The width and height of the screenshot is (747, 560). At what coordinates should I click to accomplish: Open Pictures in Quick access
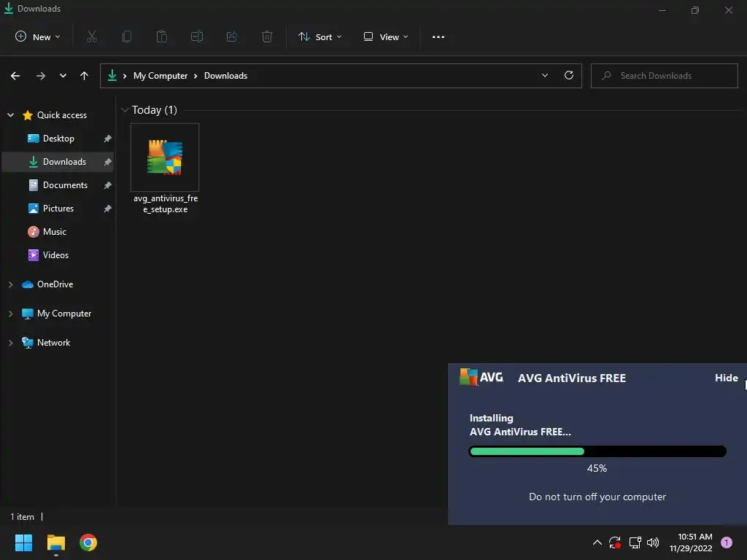(58, 209)
